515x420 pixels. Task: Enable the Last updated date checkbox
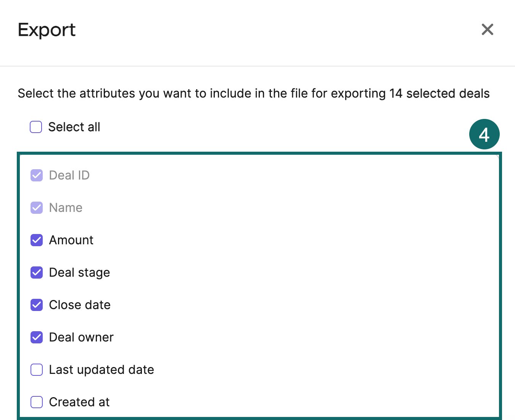click(x=37, y=370)
